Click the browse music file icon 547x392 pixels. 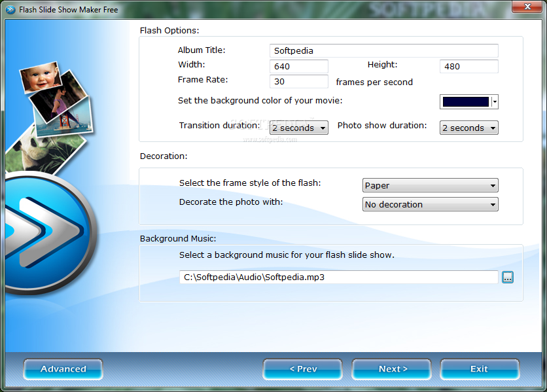[x=507, y=277]
